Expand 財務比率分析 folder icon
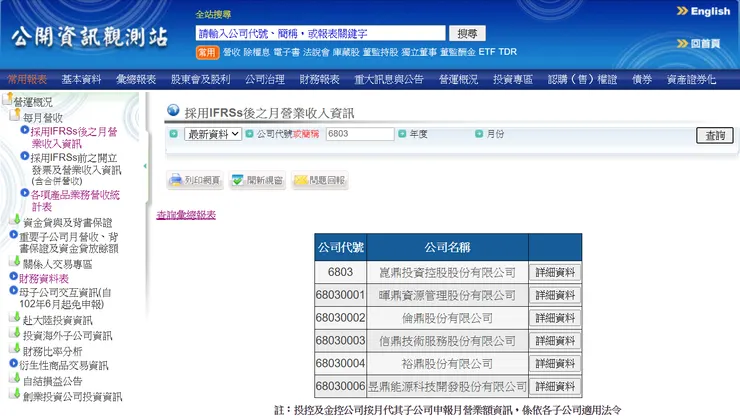 [x=15, y=349]
